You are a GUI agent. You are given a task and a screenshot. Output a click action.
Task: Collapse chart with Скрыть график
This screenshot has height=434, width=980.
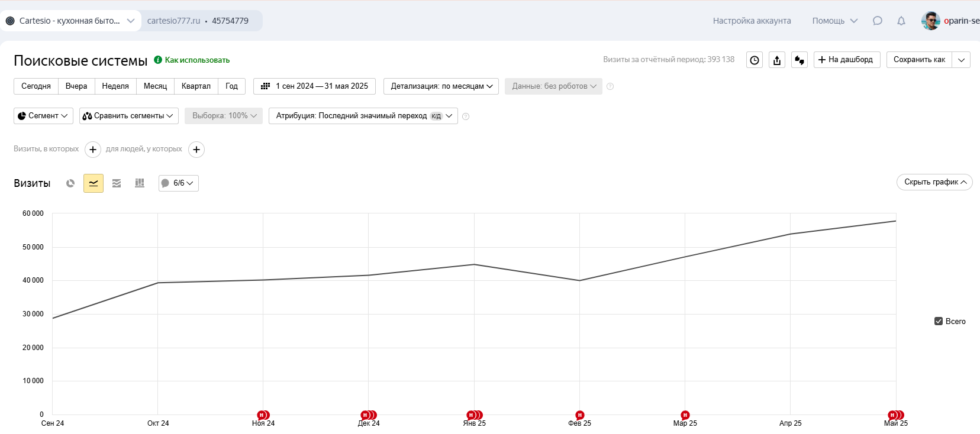pos(934,182)
